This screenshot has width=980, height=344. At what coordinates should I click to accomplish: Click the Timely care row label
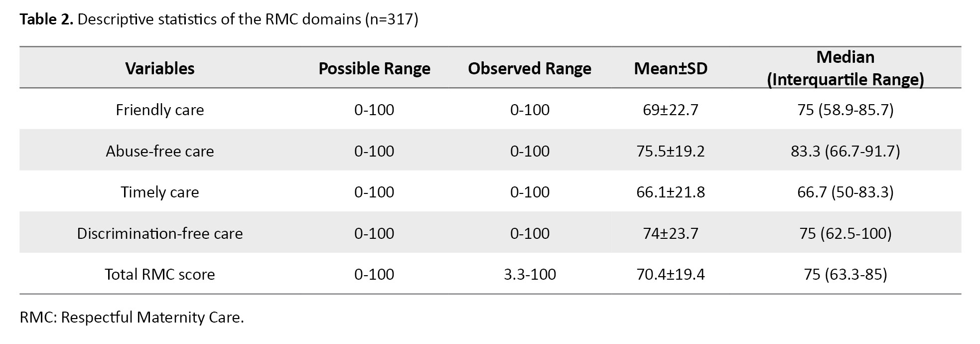pyautogui.click(x=159, y=192)
